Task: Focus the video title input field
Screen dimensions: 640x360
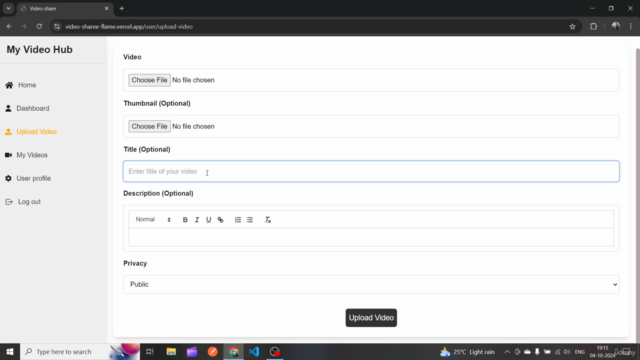Action: click(371, 171)
